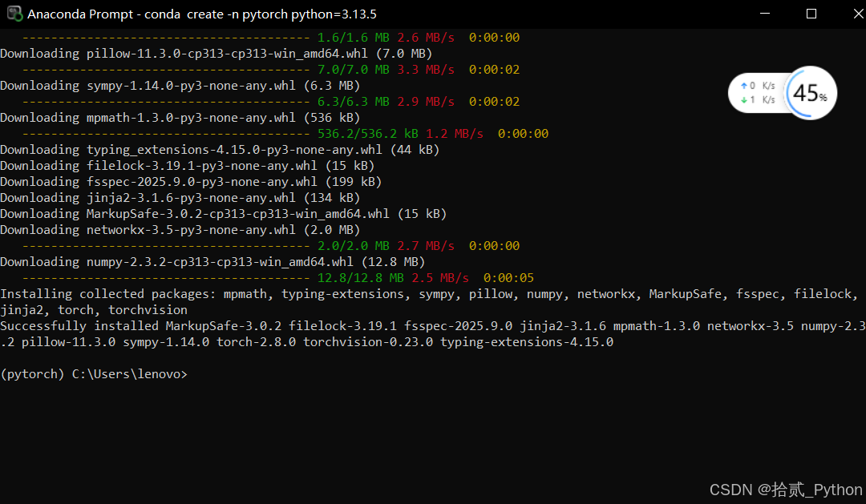The height and width of the screenshot is (504, 866).
Task: Close the Anaconda Prompt window
Action: point(858,14)
